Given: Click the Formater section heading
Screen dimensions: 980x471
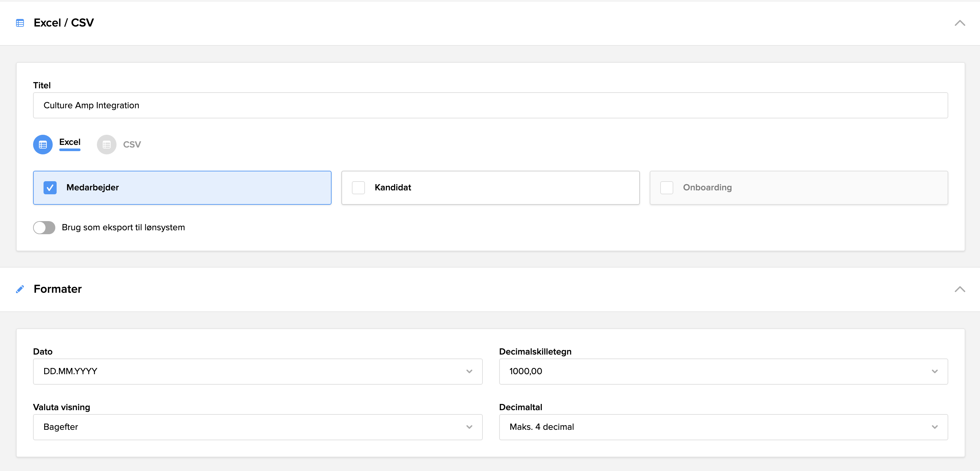Looking at the screenshot, I should [x=58, y=289].
